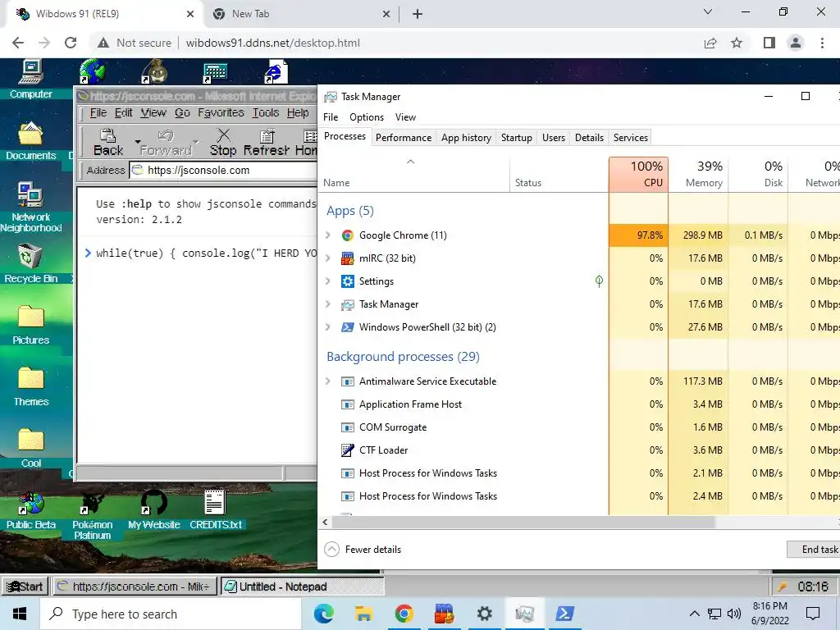840x630 pixels.
Task: Switch to the Performance tab
Action: click(404, 138)
